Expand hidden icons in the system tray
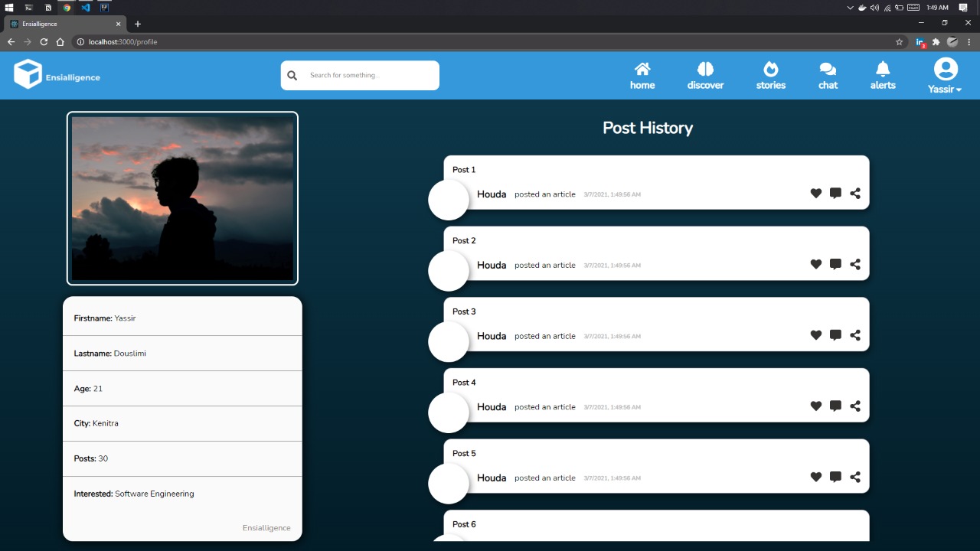This screenshot has height=551, width=980. click(x=850, y=7)
